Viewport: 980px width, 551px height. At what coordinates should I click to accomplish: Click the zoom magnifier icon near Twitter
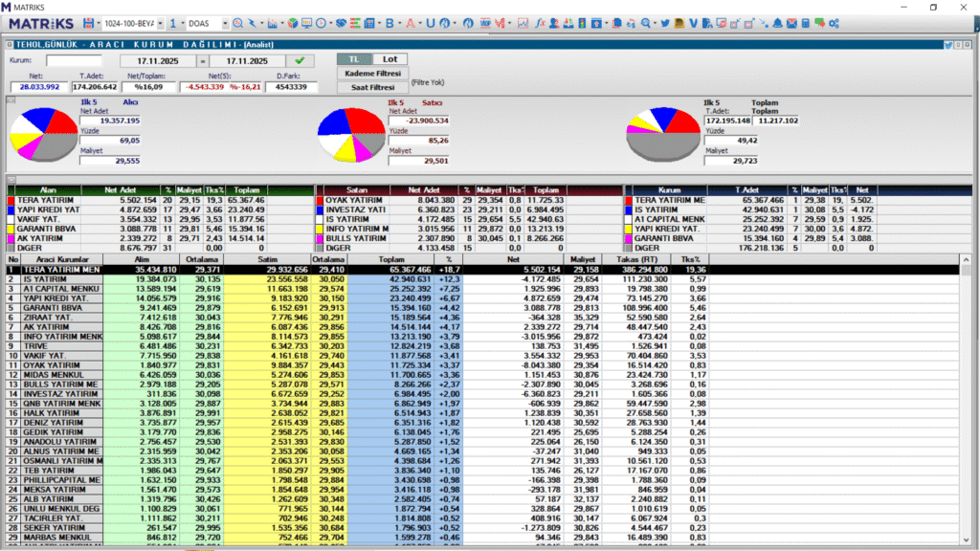646,23
